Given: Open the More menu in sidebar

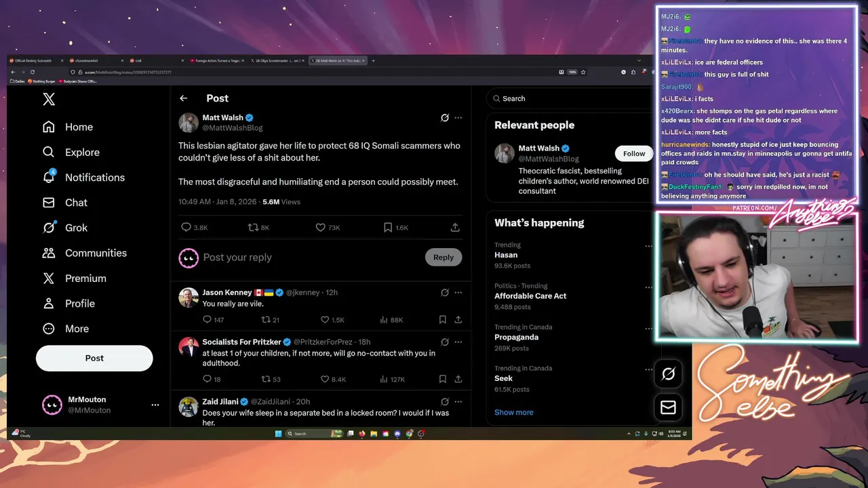Looking at the screenshot, I should tap(66, 329).
